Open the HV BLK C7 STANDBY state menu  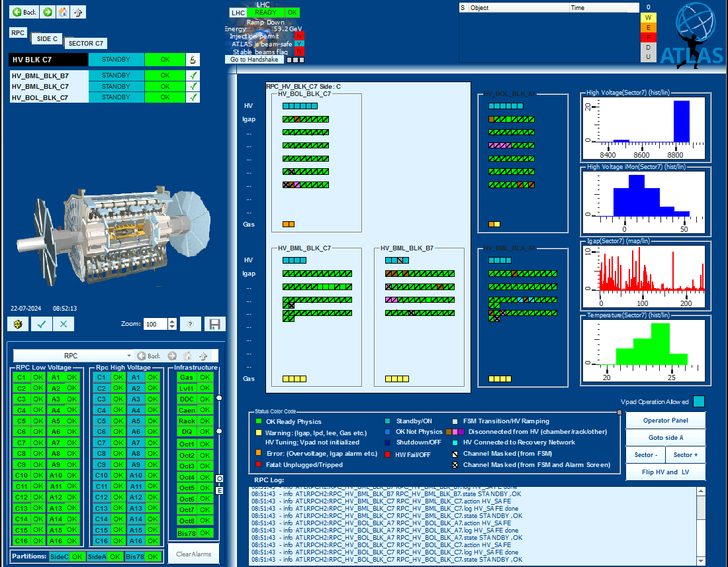click(116, 60)
